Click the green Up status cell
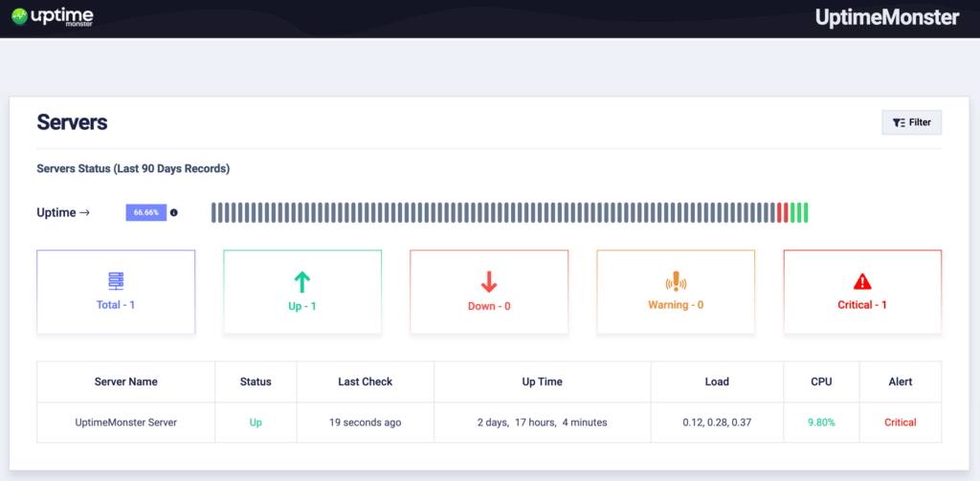Image resolution: width=980 pixels, height=481 pixels. click(256, 423)
